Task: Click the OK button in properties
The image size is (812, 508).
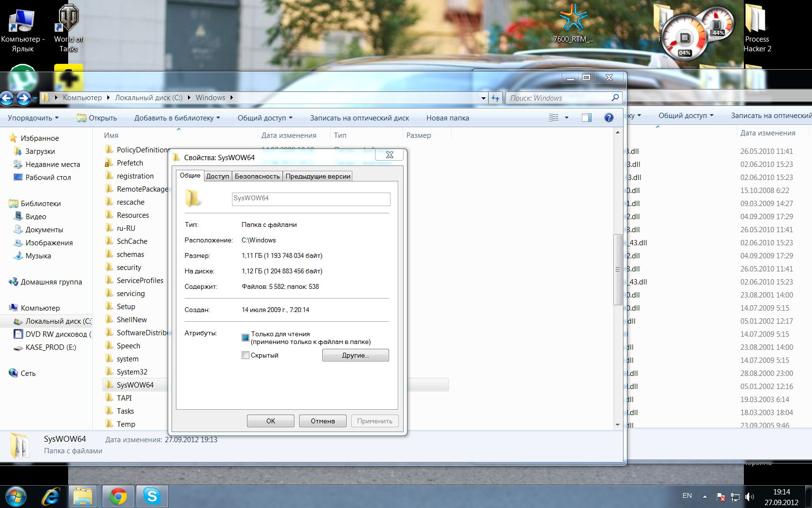Action: [x=270, y=421]
